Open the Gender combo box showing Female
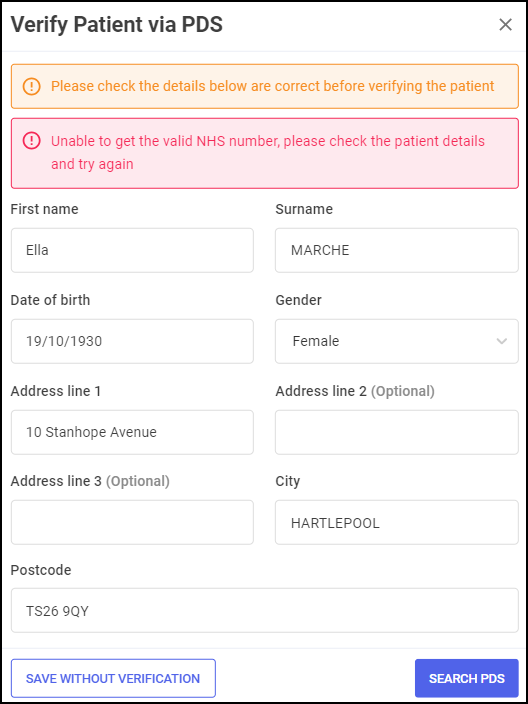Image resolution: width=528 pixels, height=704 pixels. (397, 341)
